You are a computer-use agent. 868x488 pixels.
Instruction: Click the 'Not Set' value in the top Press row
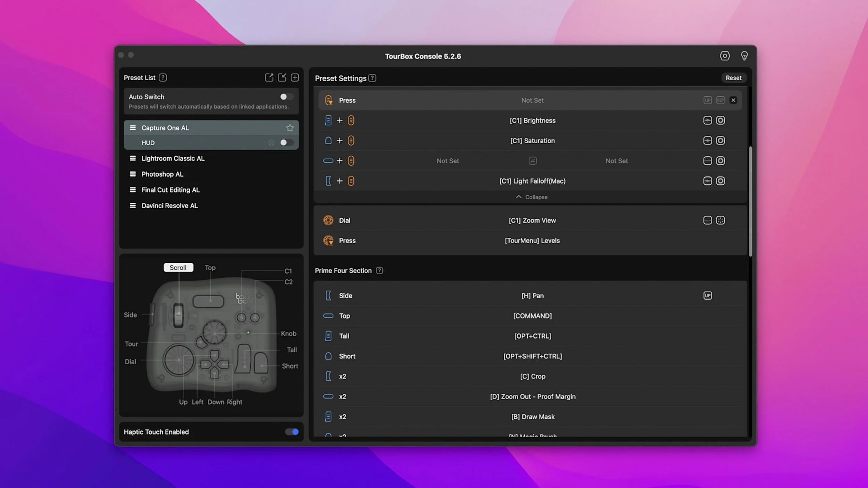coord(533,100)
